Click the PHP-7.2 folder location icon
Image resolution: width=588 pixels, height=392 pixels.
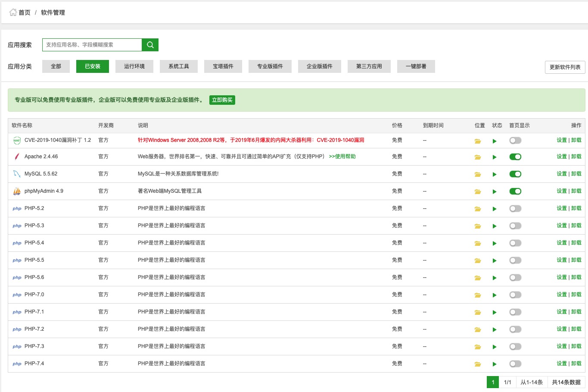tap(478, 330)
